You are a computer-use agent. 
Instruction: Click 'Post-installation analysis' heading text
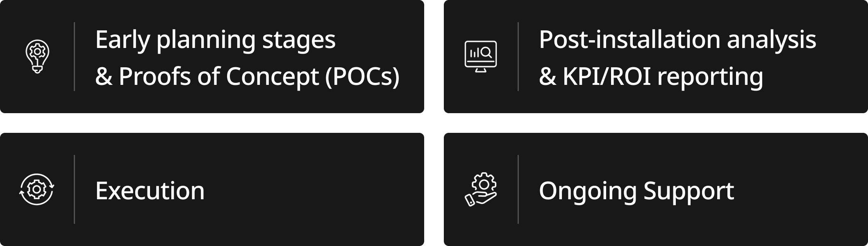coord(677,40)
